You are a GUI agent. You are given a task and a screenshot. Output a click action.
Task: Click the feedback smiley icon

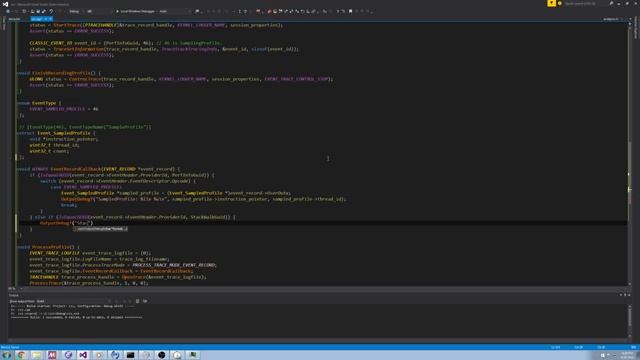(560, 3)
